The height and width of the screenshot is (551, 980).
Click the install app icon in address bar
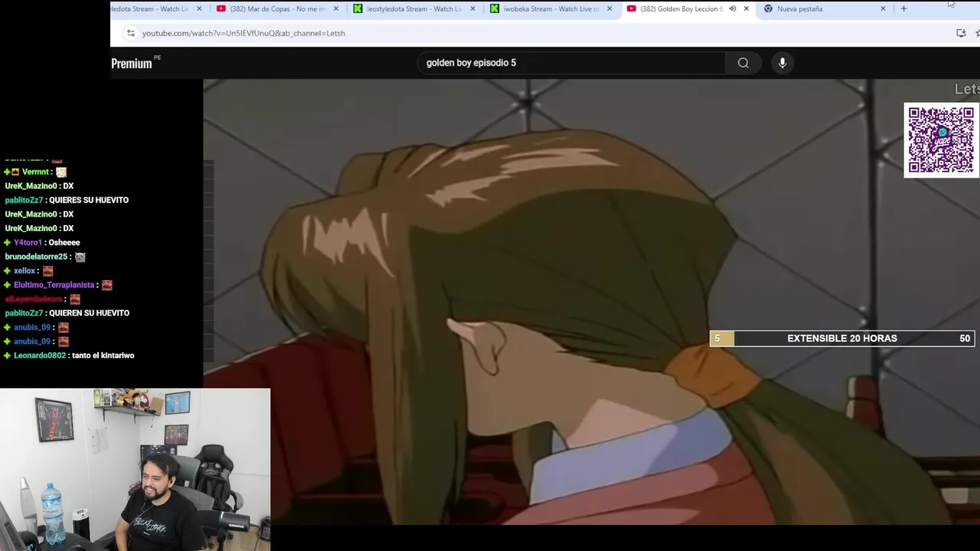tap(961, 33)
